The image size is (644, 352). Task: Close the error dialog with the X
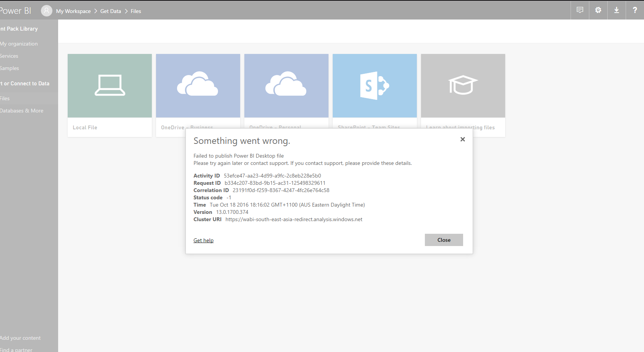coord(463,139)
